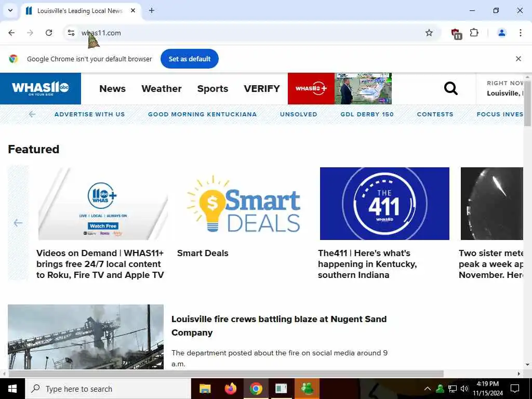Open Advertise With Us link
This screenshot has height=399, width=532.
click(x=89, y=114)
